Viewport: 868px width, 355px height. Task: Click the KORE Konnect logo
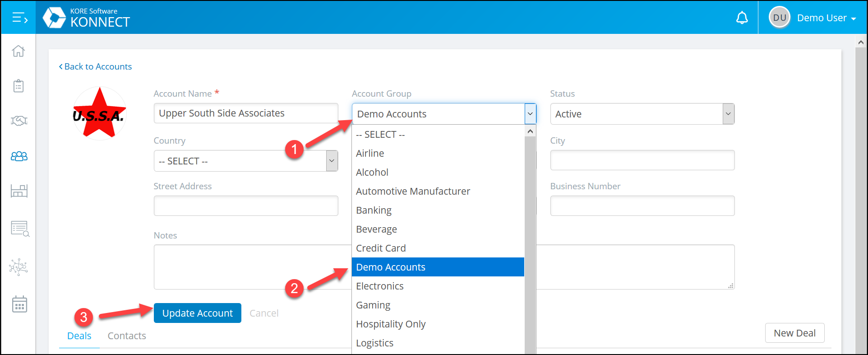[x=86, y=18]
